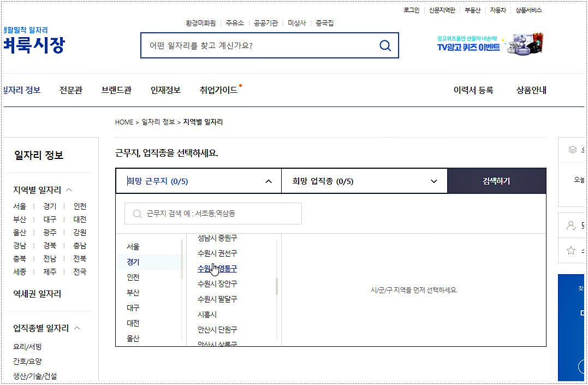Open 역세권 일자리 section

pyautogui.click(x=37, y=294)
